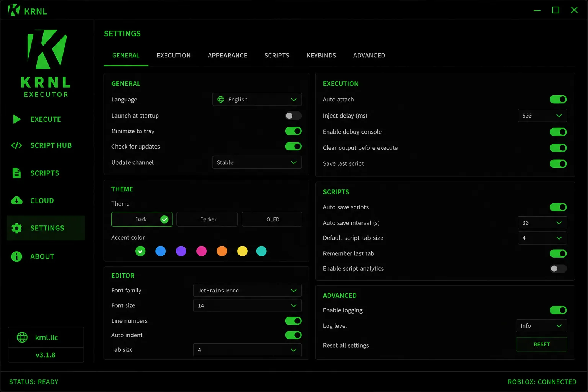Viewport: 588px width, 392px height.
Task: Click the SETTINGS page heading
Action: pyautogui.click(x=122, y=34)
